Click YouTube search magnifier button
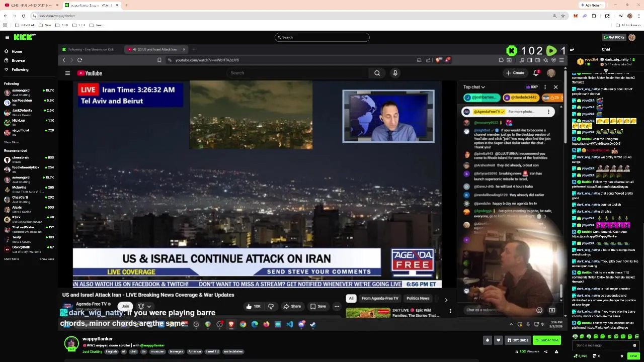 (377, 73)
